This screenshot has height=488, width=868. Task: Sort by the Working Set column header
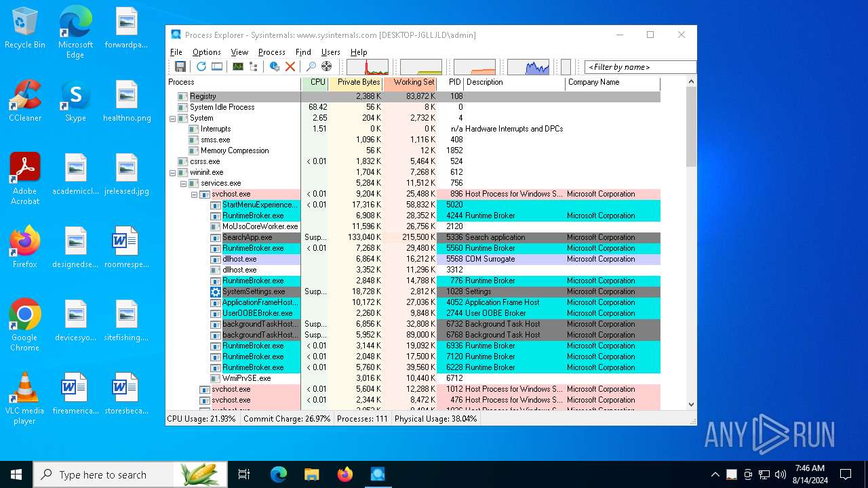tap(410, 83)
